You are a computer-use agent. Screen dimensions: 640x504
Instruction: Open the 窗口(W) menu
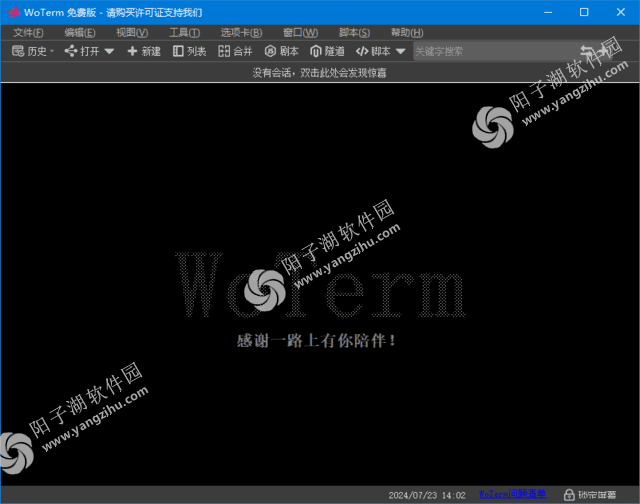click(300, 33)
